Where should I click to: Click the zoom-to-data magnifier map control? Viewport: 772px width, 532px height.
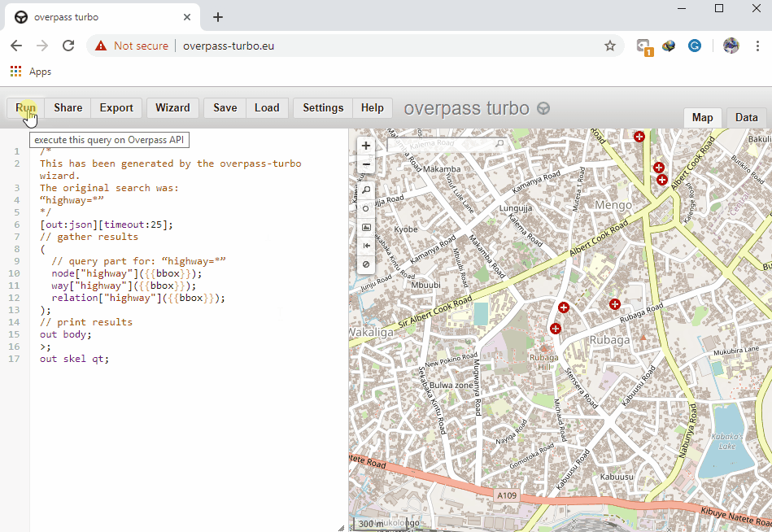[x=366, y=190]
